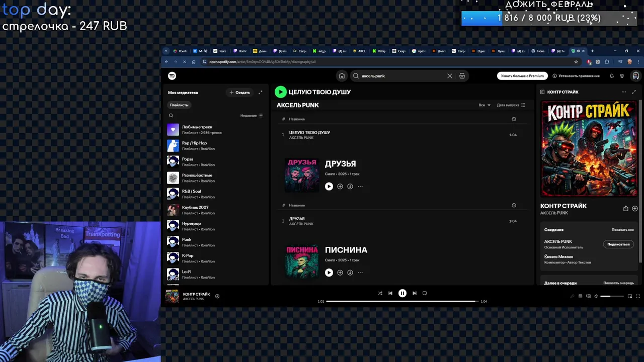Click the Создать button
Screen dimensions: 644x362
click(239, 93)
